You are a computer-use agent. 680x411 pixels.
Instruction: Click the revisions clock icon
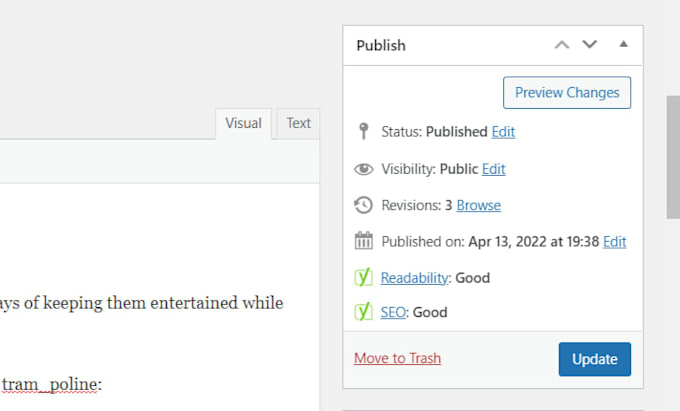(x=363, y=205)
